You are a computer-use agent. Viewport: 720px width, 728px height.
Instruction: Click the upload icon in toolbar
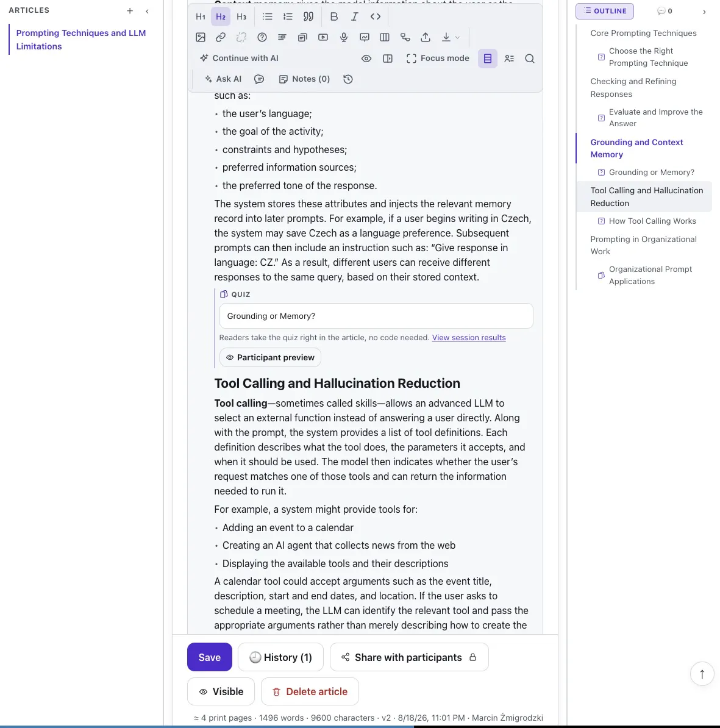click(425, 37)
